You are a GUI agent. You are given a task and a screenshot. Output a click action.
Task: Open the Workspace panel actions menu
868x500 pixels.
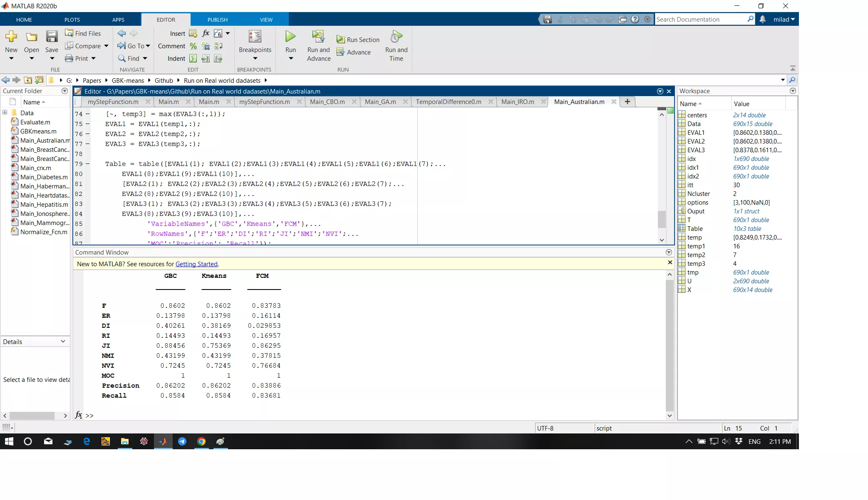tap(793, 91)
